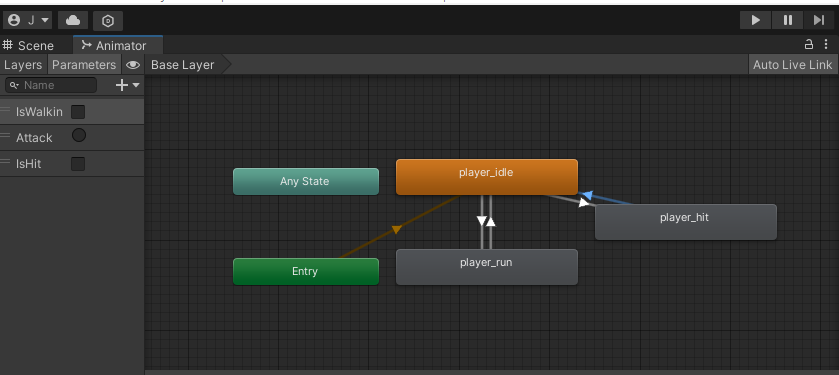This screenshot has width=839, height=375.
Task: Select the IsHit parameter name
Action: (28, 164)
